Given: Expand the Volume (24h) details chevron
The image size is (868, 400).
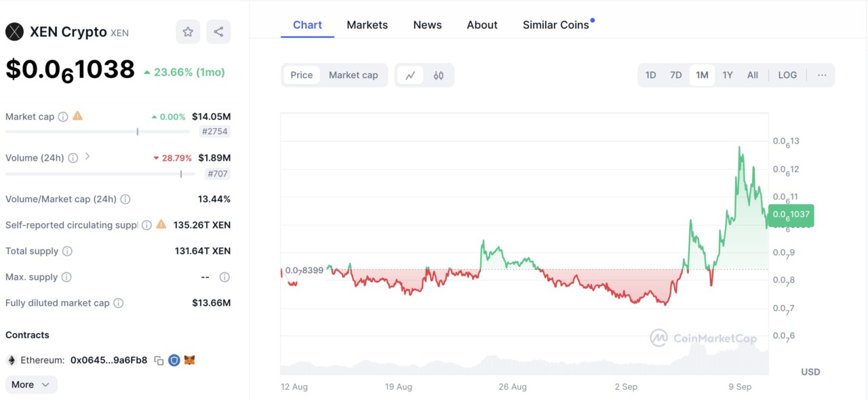Looking at the screenshot, I should (86, 157).
